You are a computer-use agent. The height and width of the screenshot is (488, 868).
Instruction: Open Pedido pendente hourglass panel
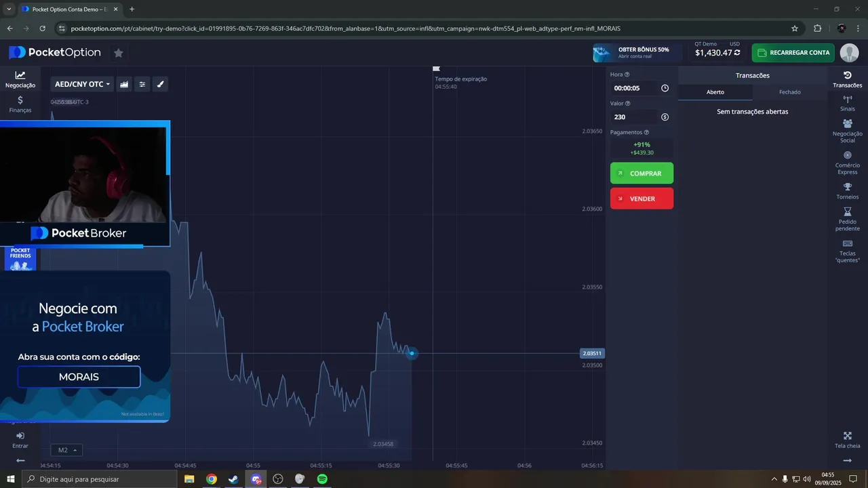pos(848,220)
